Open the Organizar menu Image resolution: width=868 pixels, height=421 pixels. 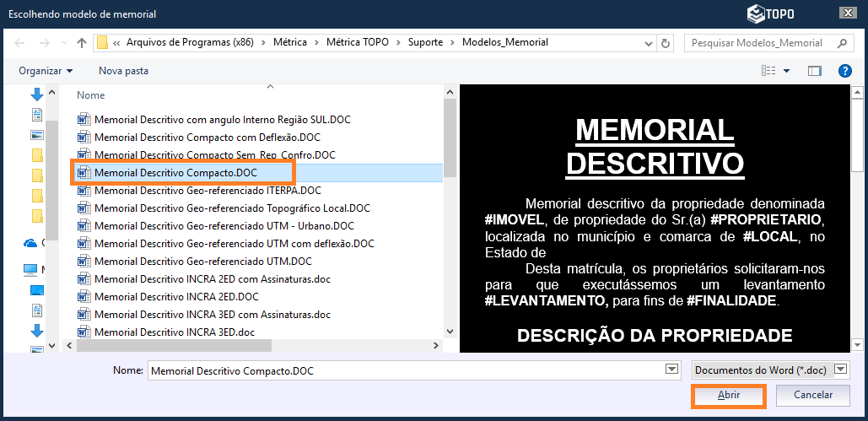click(46, 71)
